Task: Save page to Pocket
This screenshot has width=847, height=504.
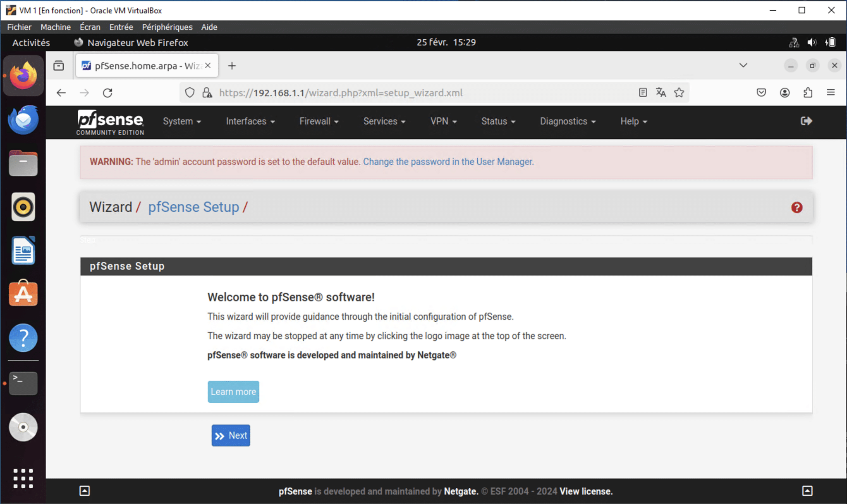Action: [761, 92]
